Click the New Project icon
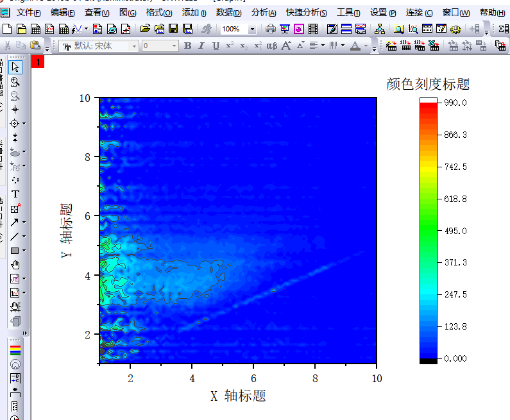This screenshot has width=510, height=420. [x=7, y=29]
